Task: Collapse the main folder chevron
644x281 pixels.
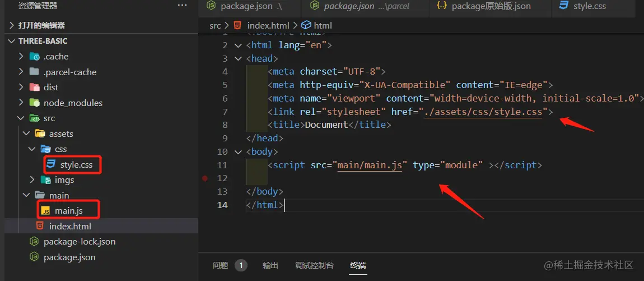Action: pos(26,195)
